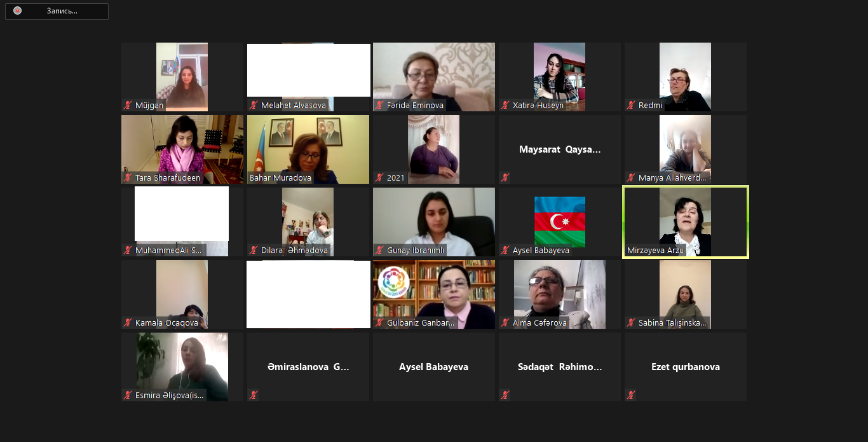Click the Запись... recording label
Screen dimensions: 868x442
click(62, 11)
